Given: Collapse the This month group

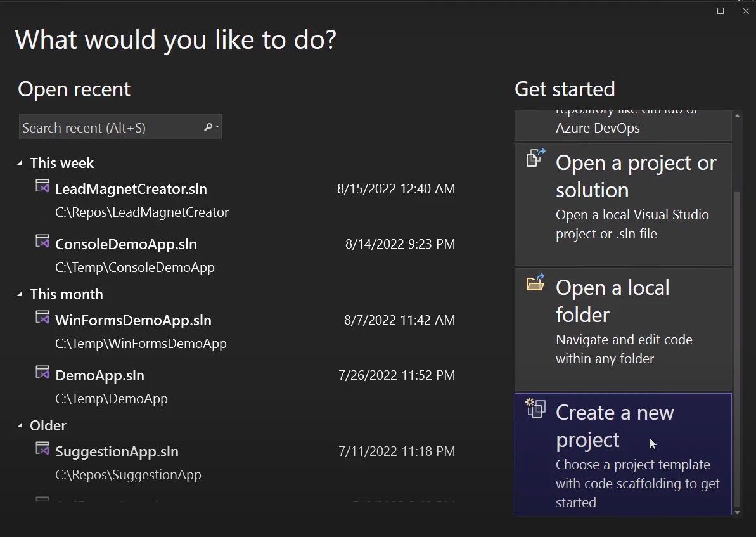Looking at the screenshot, I should tap(20, 294).
